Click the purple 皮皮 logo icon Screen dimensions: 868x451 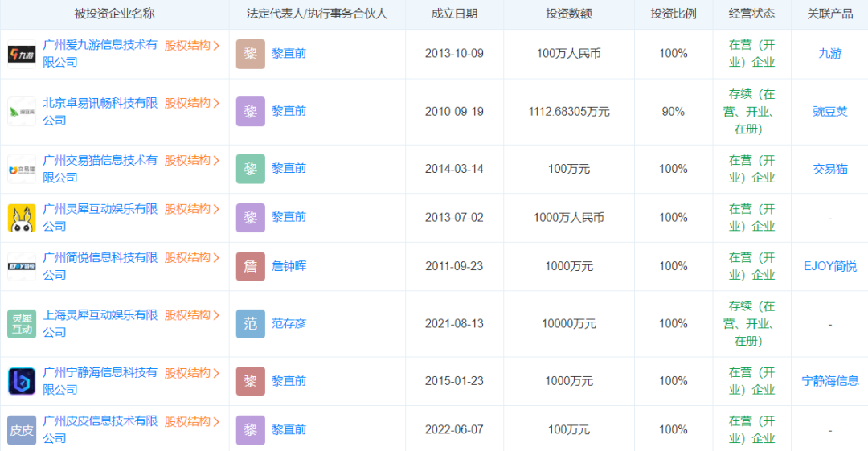pos(22,430)
